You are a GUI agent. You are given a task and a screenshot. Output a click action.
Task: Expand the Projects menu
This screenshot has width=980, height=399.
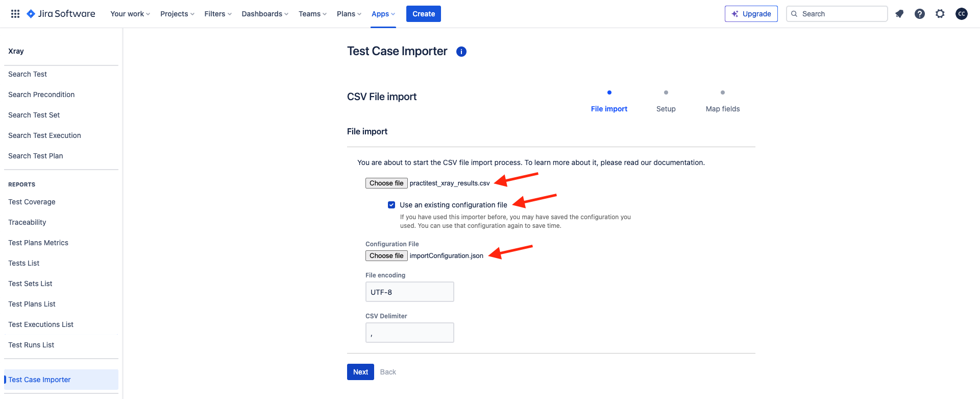pos(177,14)
